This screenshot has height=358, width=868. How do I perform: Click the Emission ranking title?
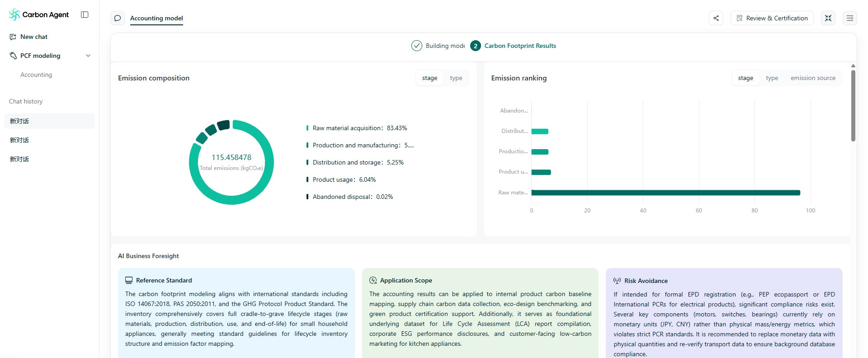point(519,78)
